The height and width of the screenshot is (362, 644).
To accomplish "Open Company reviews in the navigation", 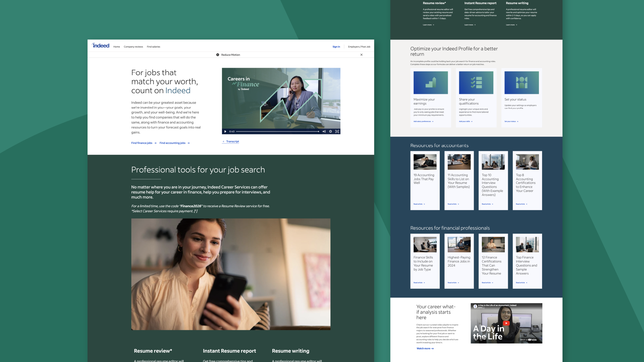I will 133,47.
